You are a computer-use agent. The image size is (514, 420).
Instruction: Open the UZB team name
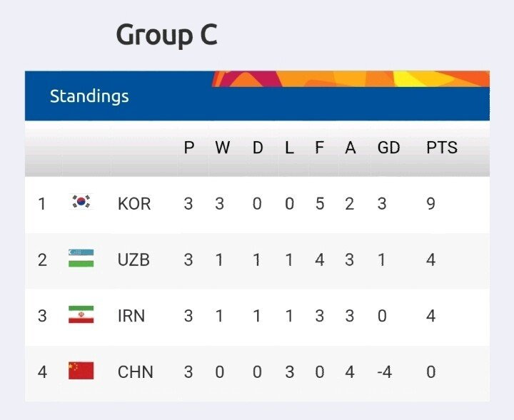point(133,260)
